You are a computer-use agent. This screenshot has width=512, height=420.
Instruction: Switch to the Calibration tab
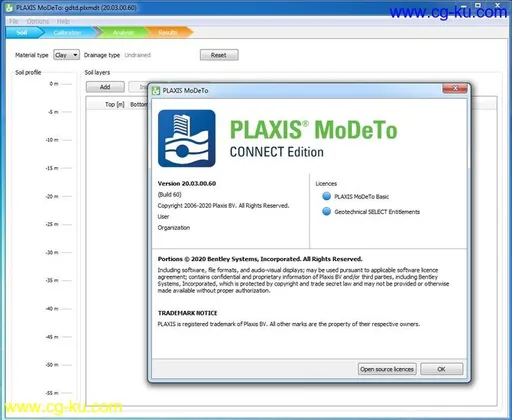pyautogui.click(x=67, y=32)
